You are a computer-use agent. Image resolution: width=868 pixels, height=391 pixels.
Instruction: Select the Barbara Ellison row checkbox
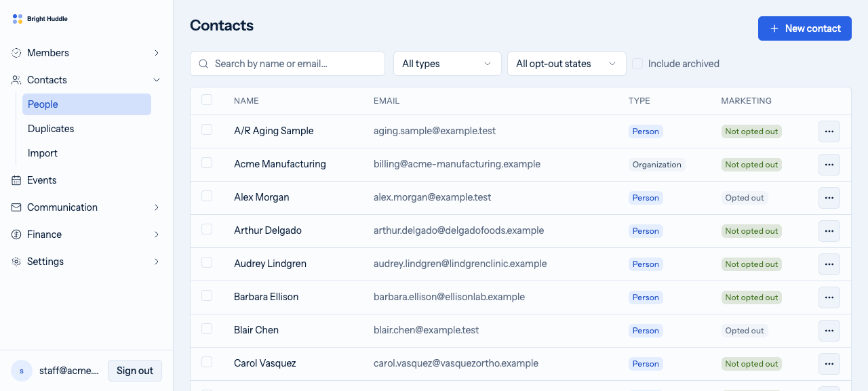(207, 295)
